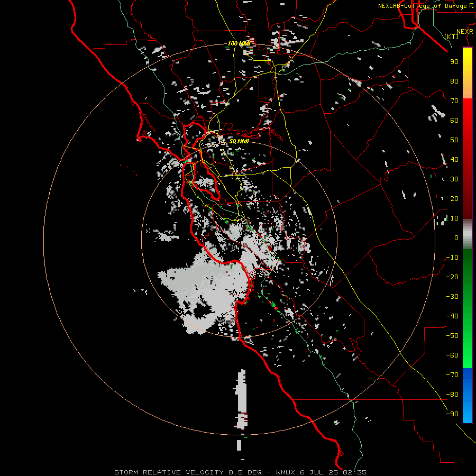The height and width of the screenshot is (476, 476).
Task: Click the "[KT]" units label
Action: point(452,36)
